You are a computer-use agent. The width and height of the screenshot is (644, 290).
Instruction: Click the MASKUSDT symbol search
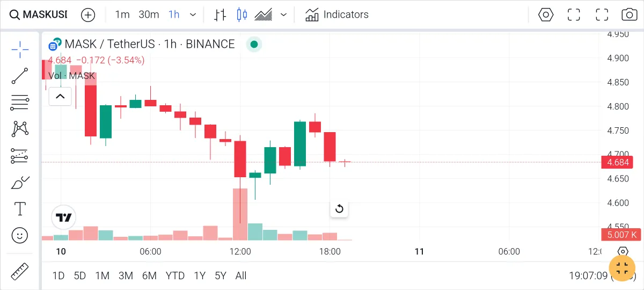[39, 15]
